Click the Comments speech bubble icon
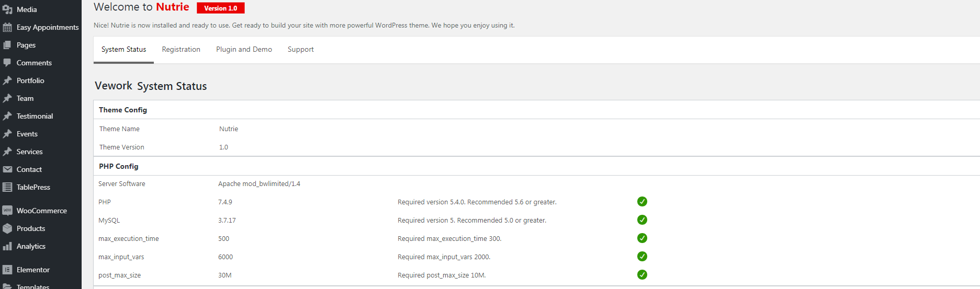The height and width of the screenshot is (289, 980). click(x=7, y=63)
